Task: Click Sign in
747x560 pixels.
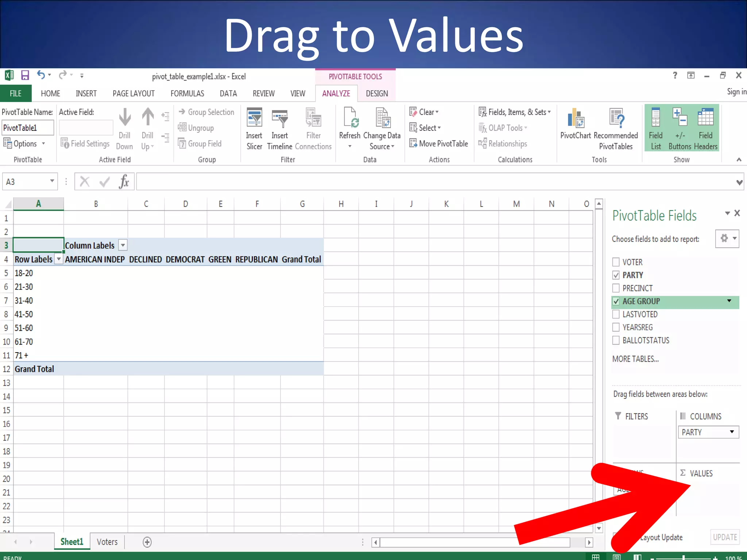Action: pyautogui.click(x=736, y=92)
